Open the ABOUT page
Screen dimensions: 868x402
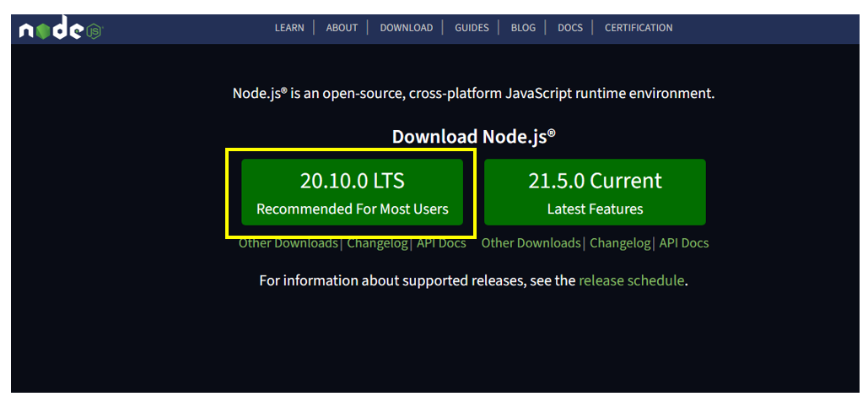tap(342, 28)
